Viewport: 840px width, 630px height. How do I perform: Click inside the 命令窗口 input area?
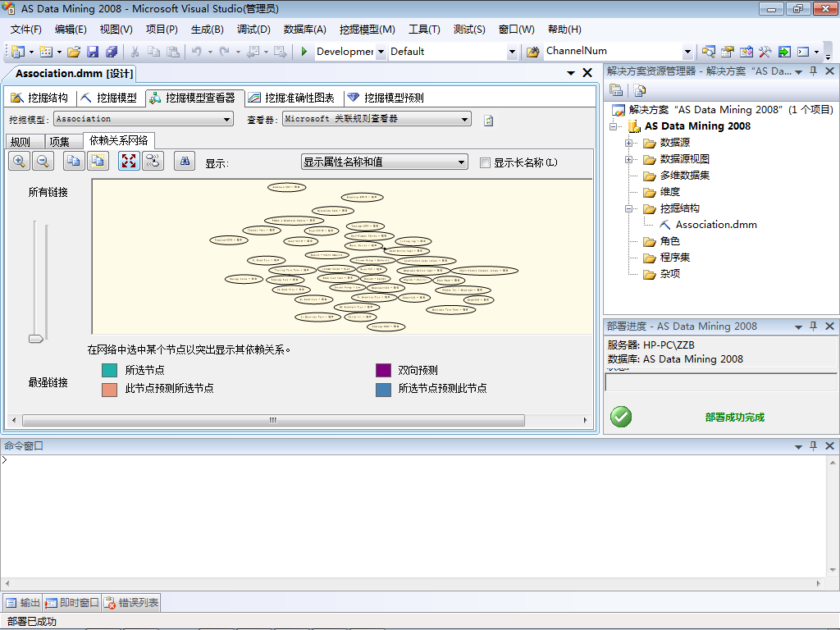pos(413,514)
